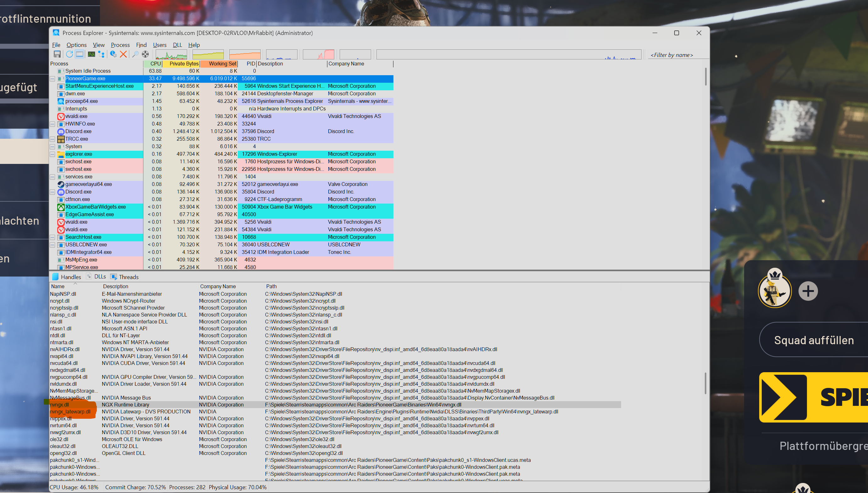Image resolution: width=868 pixels, height=493 pixels.
Task: Click the DLL list vertical scrollbar thumb
Action: [x=705, y=383]
